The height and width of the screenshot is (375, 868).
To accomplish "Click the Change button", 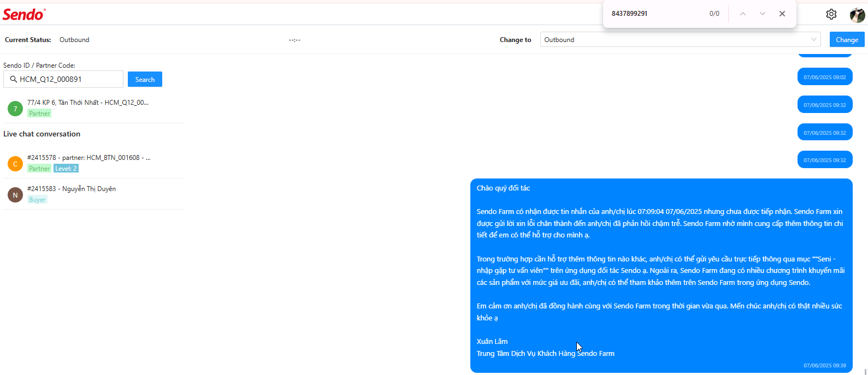I will [x=847, y=39].
